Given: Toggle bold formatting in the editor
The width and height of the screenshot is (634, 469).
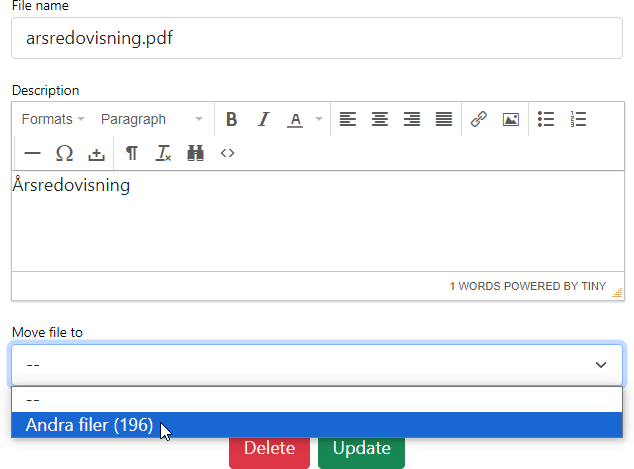Looking at the screenshot, I should pos(231,119).
